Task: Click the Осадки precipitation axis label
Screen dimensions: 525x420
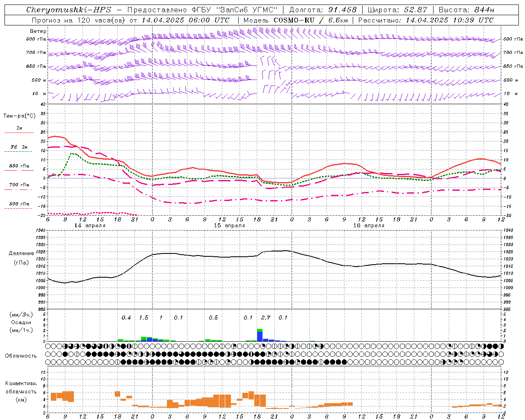Action: pyautogui.click(x=21, y=322)
